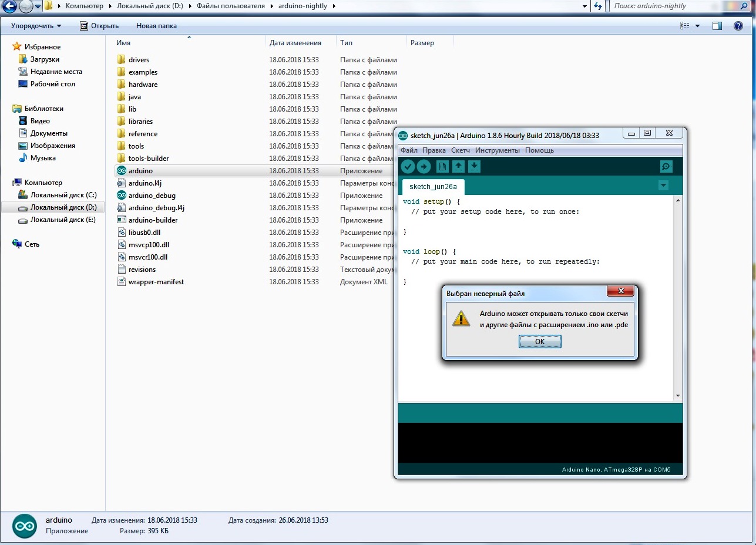The width and height of the screenshot is (756, 545).
Task: Click OK in the error dialog
Action: click(x=540, y=342)
